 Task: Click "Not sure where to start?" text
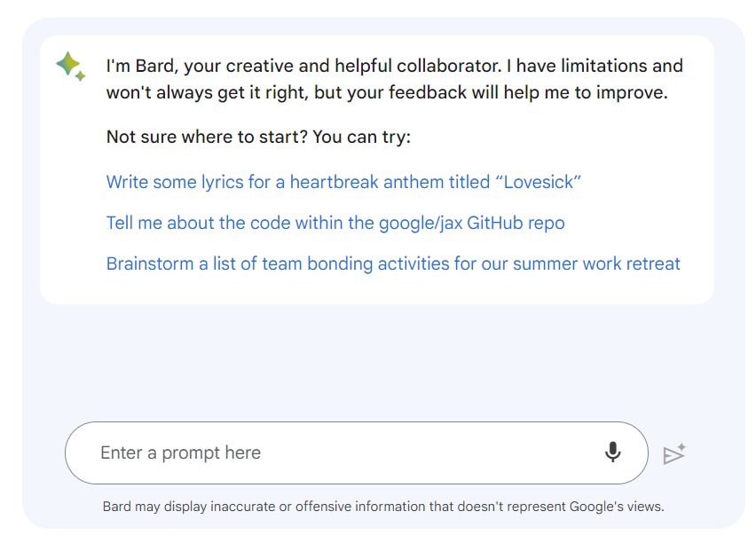click(x=207, y=137)
